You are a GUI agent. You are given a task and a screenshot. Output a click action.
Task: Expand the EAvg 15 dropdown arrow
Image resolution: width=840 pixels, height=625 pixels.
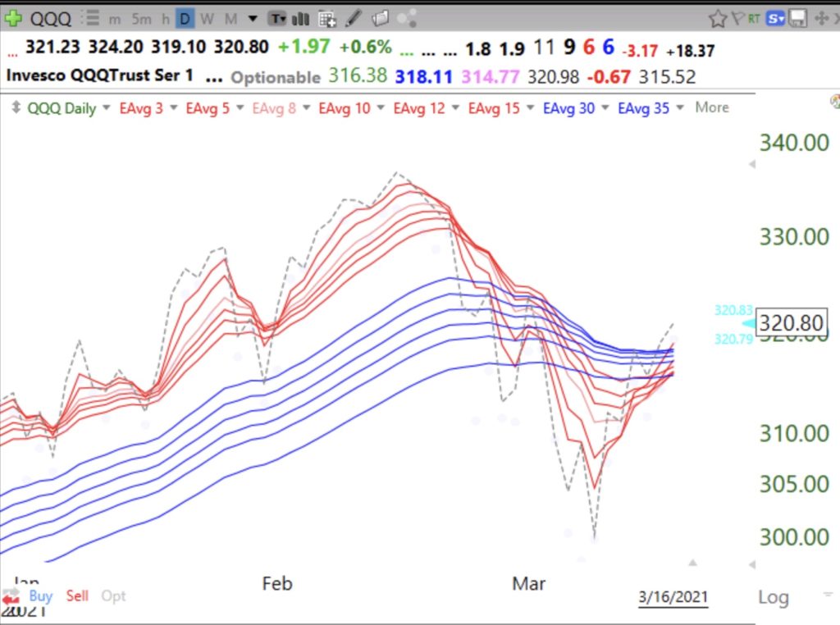tap(531, 107)
